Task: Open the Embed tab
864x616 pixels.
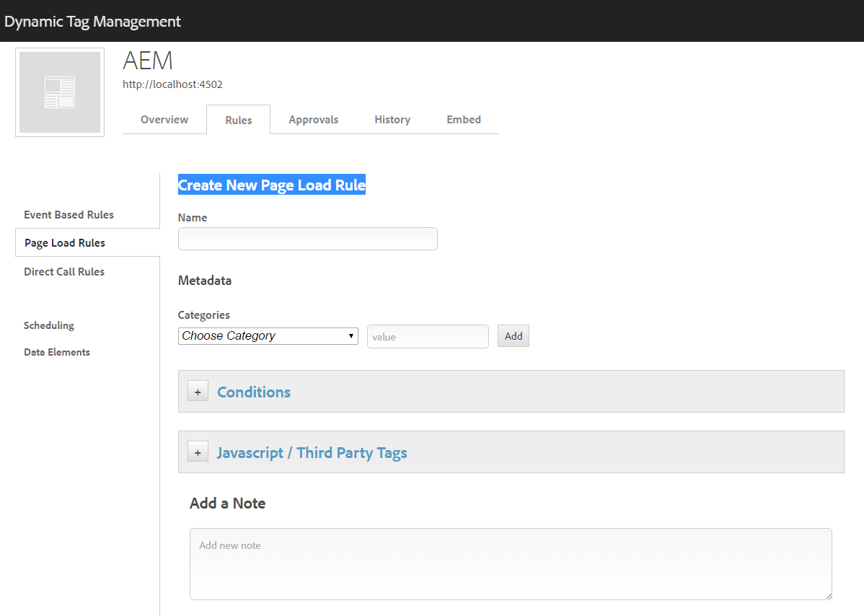Action: pyautogui.click(x=464, y=120)
